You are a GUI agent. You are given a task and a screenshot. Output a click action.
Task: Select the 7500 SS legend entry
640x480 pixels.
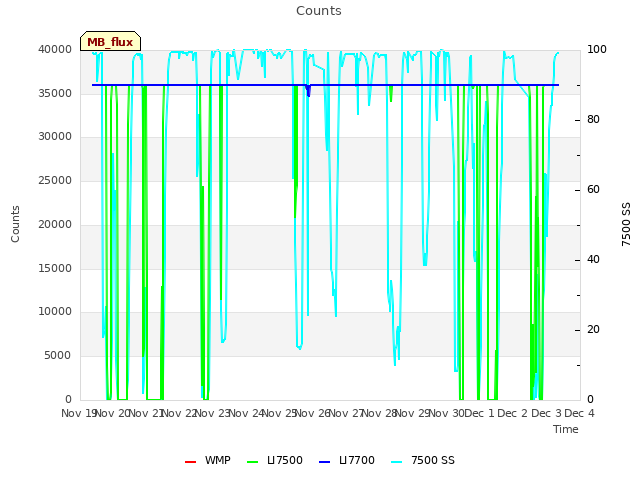coord(423,460)
